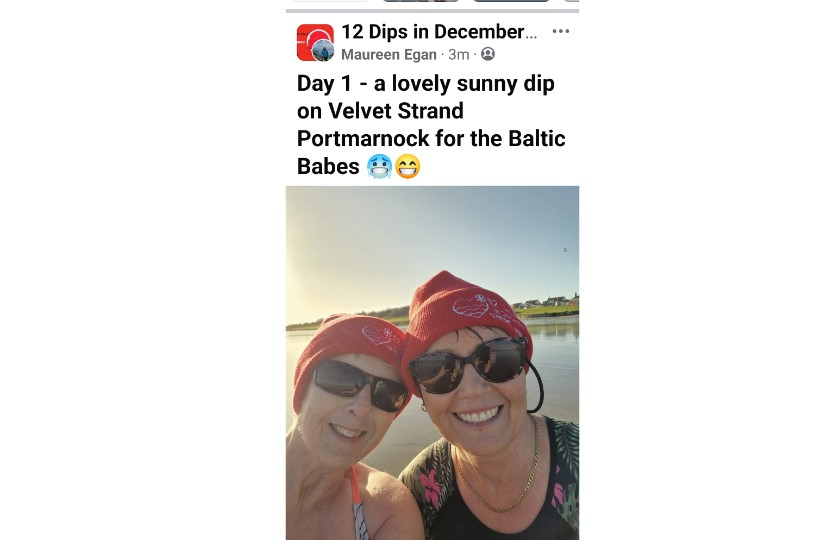Open the beach selfie photo

pos(432,363)
